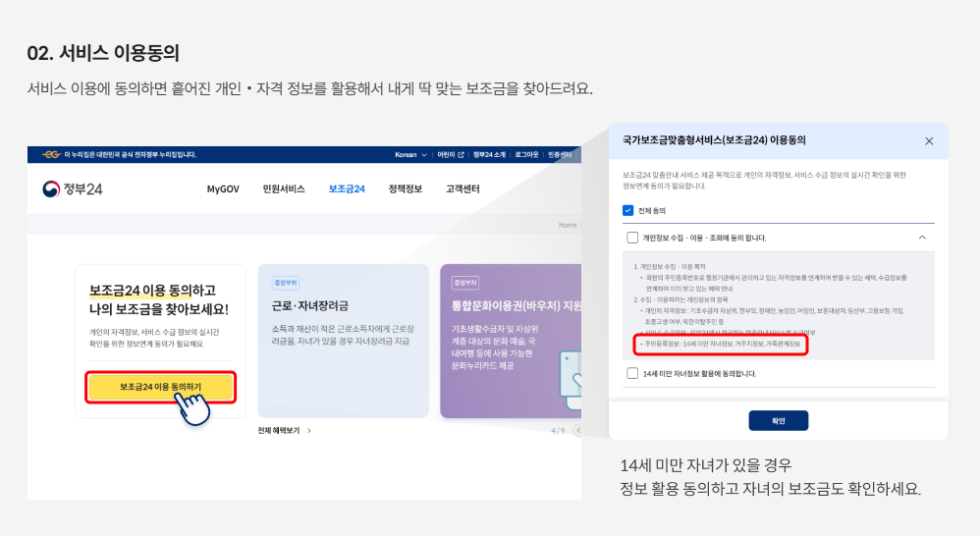Viewport: 980px width, 536px height.
Task: Open the 어린이 external link icon
Action: pos(461,155)
